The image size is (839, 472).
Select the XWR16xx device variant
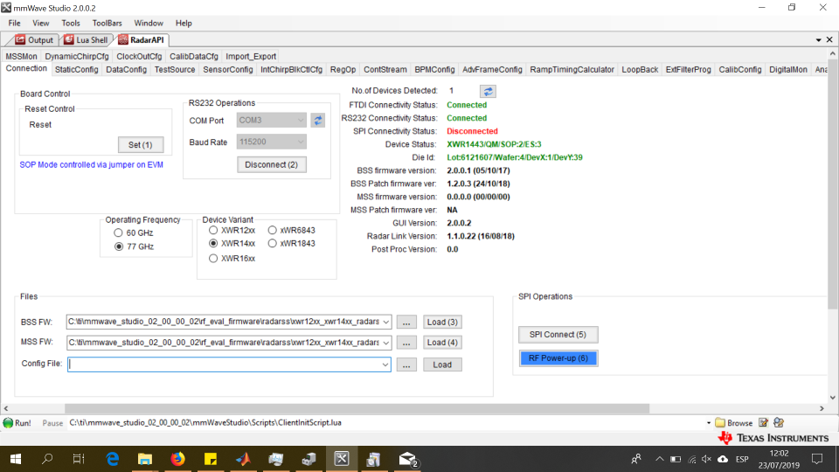(213, 258)
